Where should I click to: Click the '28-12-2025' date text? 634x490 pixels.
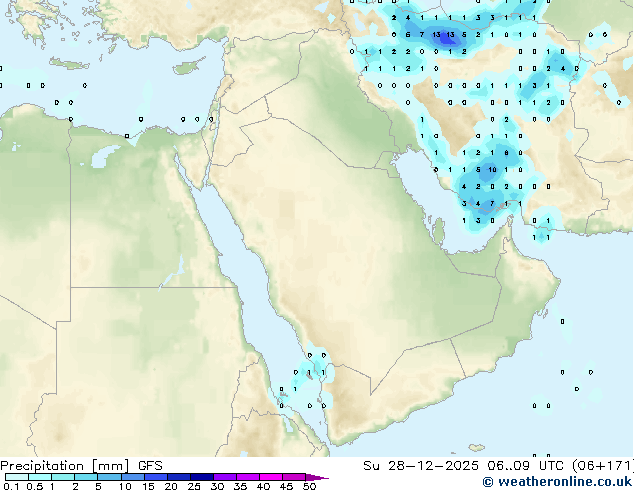click(433, 466)
